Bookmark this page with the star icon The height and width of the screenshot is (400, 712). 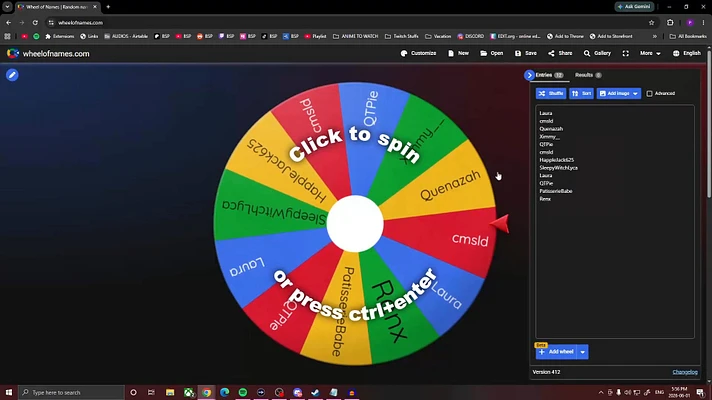(652, 23)
